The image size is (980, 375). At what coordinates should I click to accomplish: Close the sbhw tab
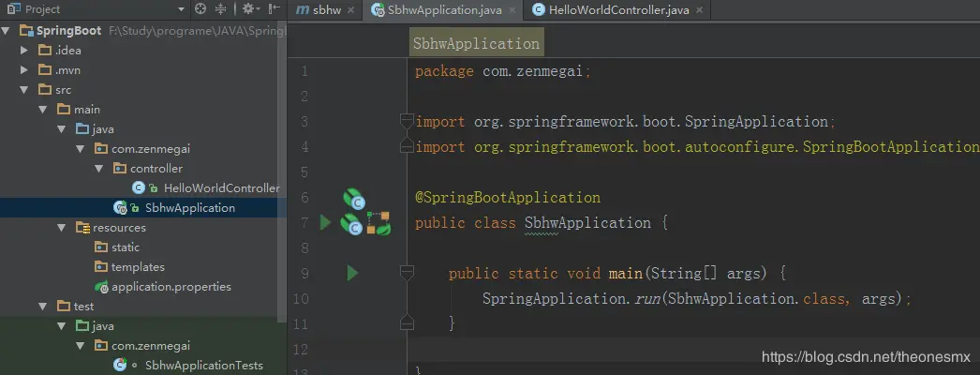(x=350, y=10)
